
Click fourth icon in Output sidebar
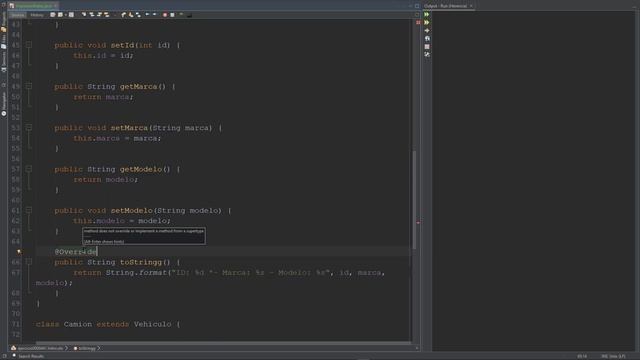427,39
